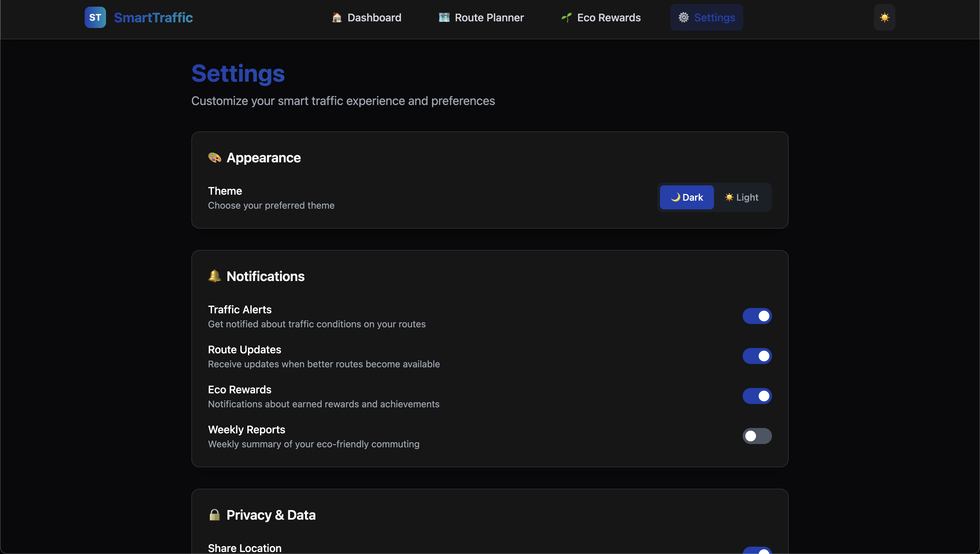Click the sun theme toggle icon in the header
Image resolution: width=980 pixels, height=554 pixels.
(x=884, y=18)
